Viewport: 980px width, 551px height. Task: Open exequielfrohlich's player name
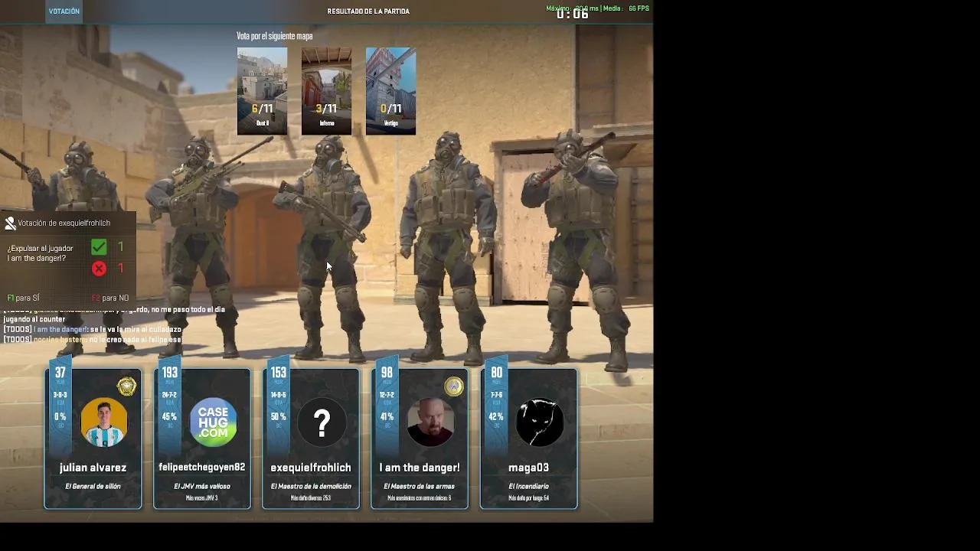click(x=311, y=468)
